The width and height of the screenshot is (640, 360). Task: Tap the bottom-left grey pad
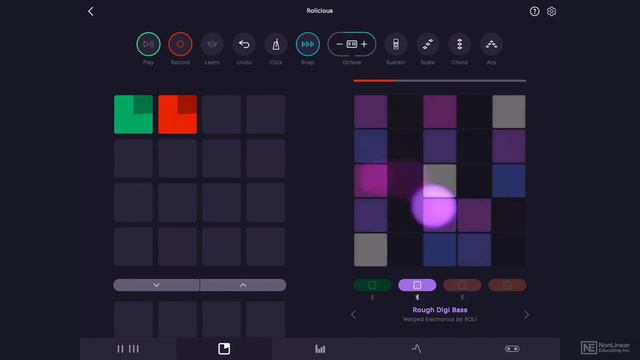pos(371,250)
